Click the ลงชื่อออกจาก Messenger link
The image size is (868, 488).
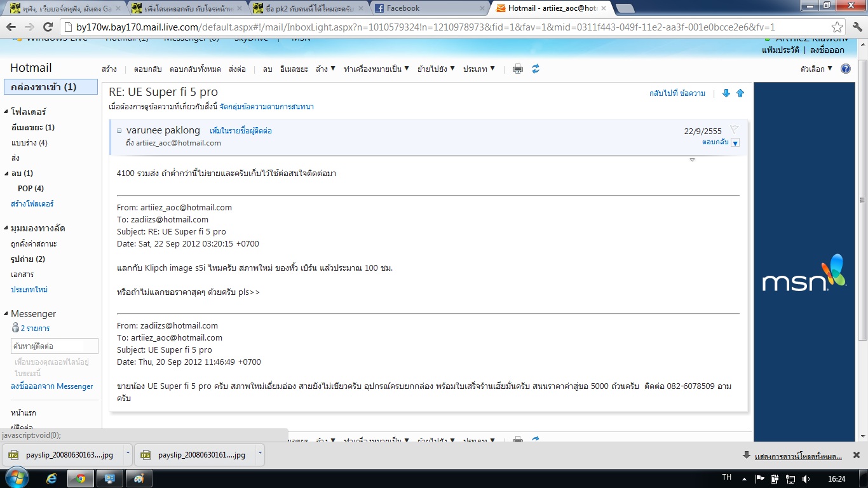point(52,386)
